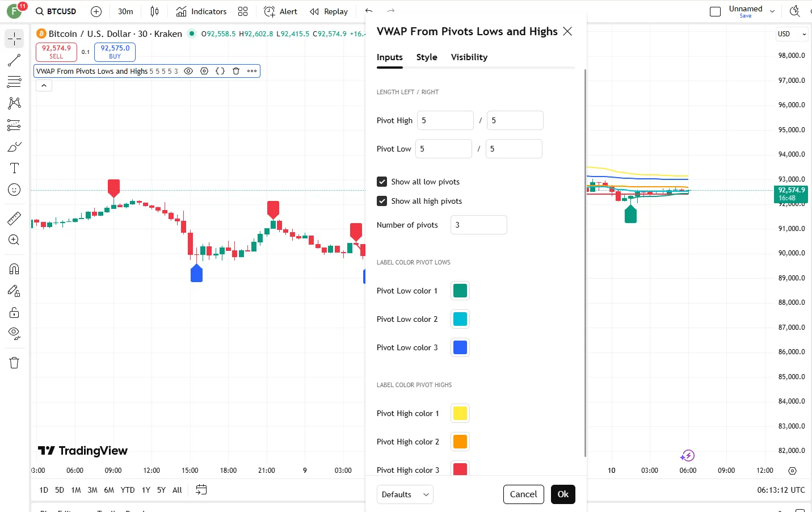
Task: Open VWAP indicator settings from legend
Action: pos(204,71)
